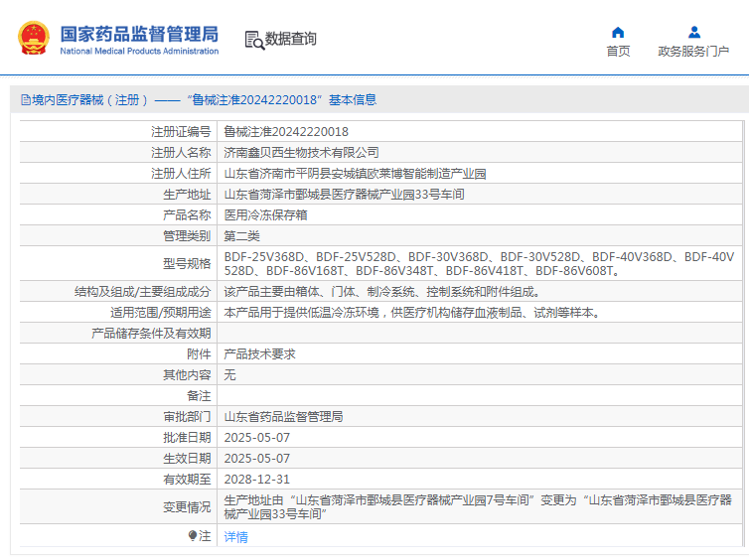Click the 批准日期 label

click(x=187, y=438)
